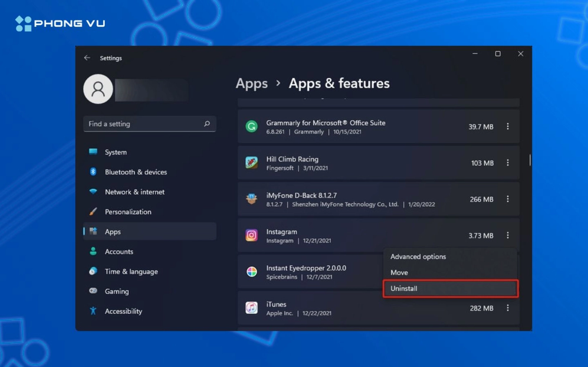Image resolution: width=588 pixels, height=367 pixels.
Task: Click the Instagram app icon
Action: (251, 236)
